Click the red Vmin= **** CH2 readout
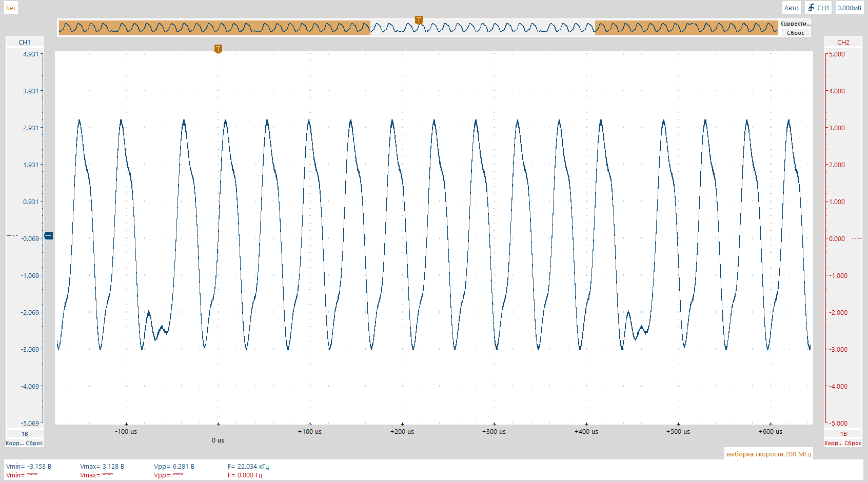This screenshot has height=482, width=868. [22, 475]
